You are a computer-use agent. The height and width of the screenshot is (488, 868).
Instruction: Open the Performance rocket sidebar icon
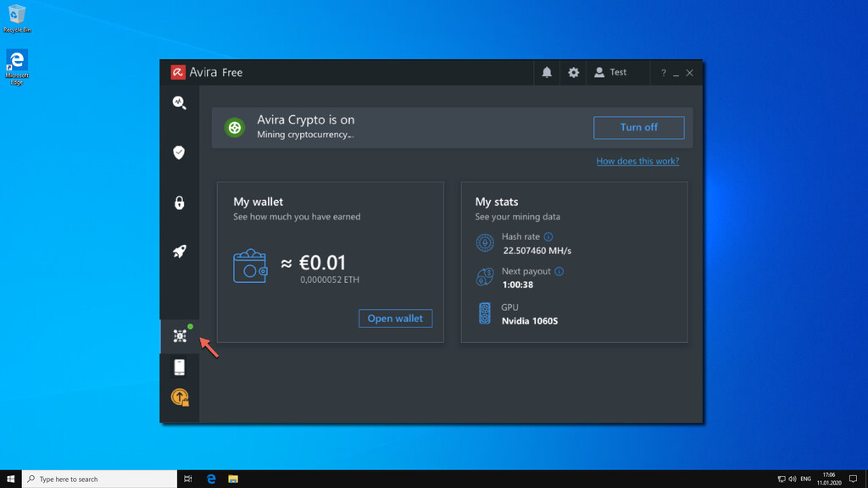pyautogui.click(x=180, y=251)
